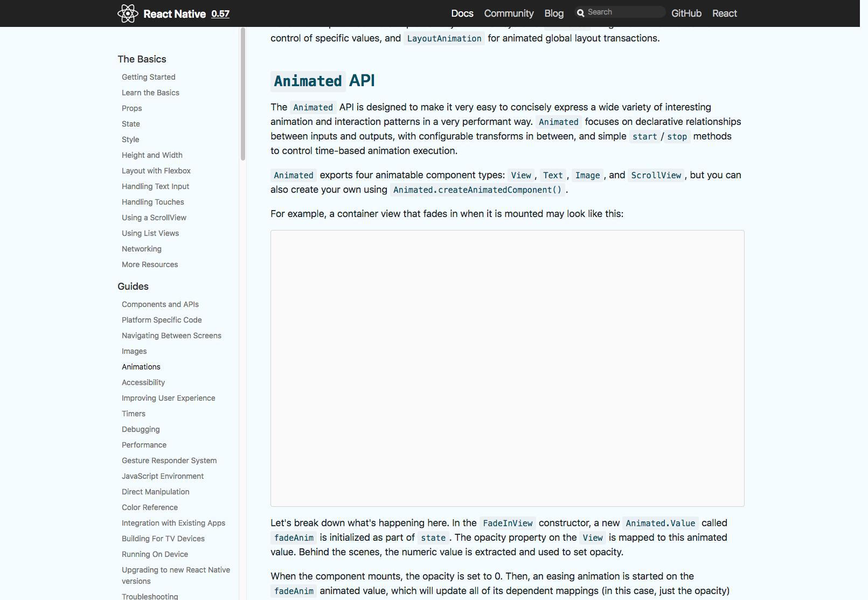The image size is (868, 600).
Task: Click the search magnifier icon
Action: pyautogui.click(x=581, y=13)
